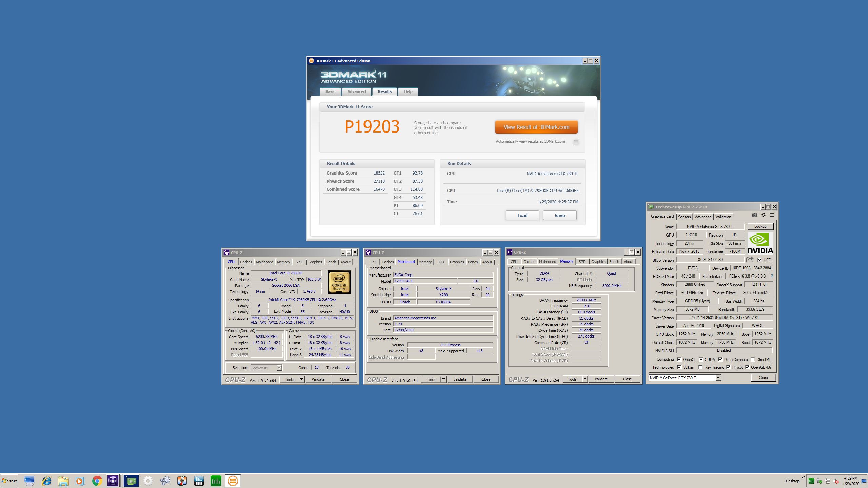Click the BIOS export share icon

pyautogui.click(x=750, y=260)
